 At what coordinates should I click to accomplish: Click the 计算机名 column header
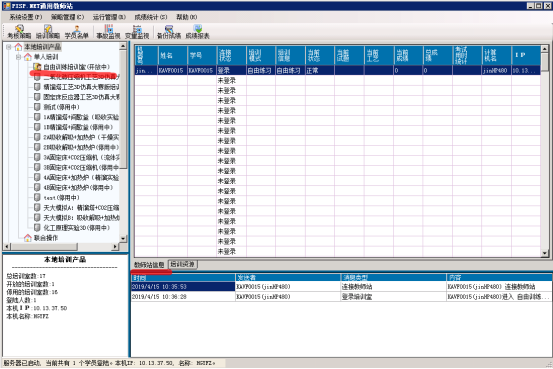point(497,55)
